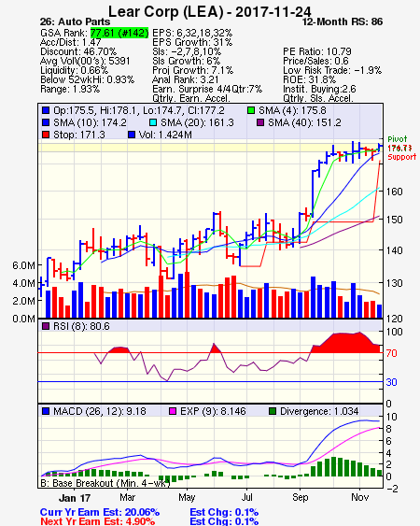Click the 'Earn. Surprise 4/4Qtr:7%' line
The image size is (420, 526).
[x=207, y=90]
